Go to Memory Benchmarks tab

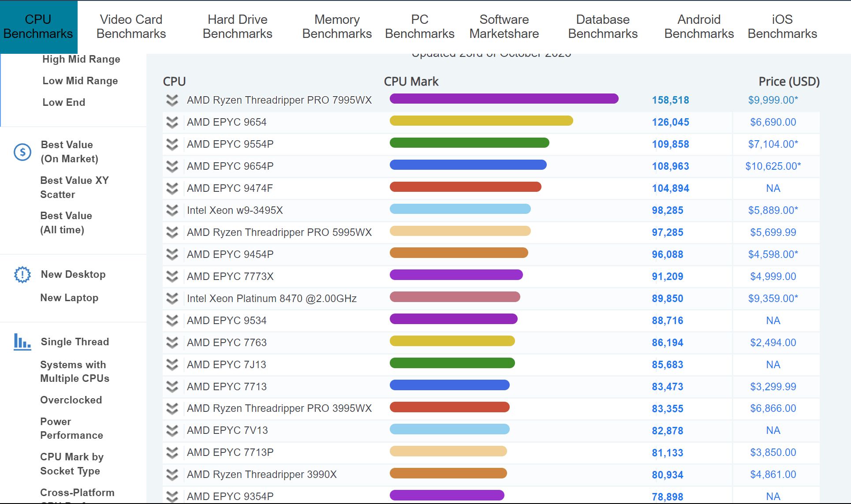pos(337,26)
